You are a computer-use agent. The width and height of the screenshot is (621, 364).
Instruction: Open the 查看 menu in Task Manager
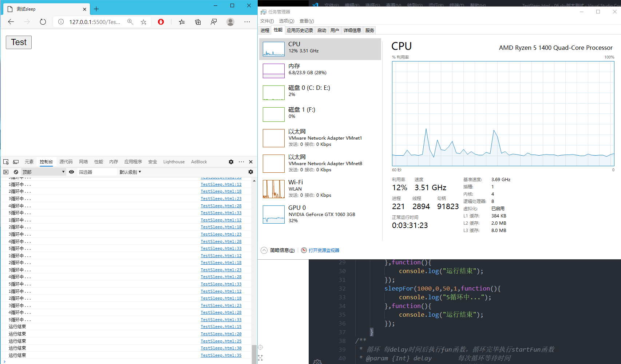coord(306,21)
